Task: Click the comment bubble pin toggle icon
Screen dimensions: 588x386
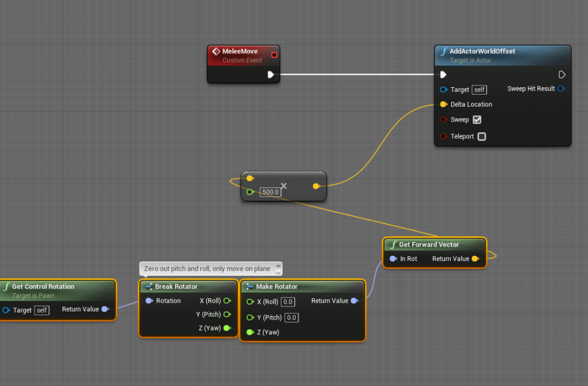Action: click(x=278, y=267)
